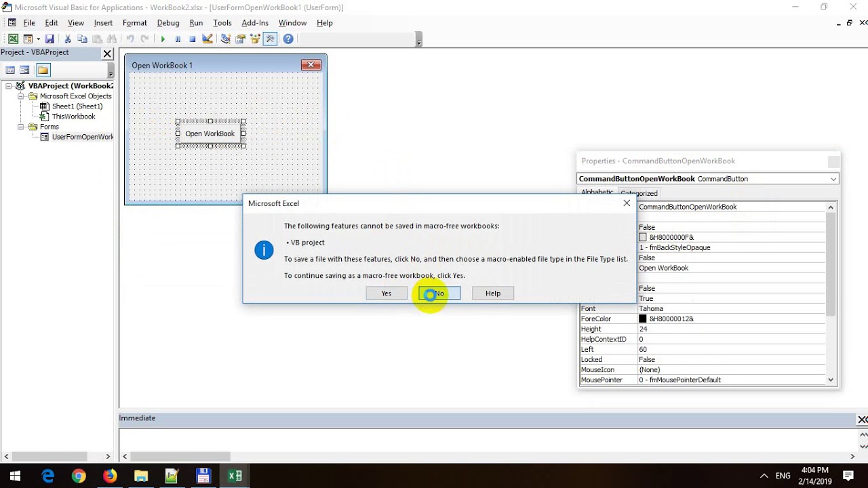Screen dimensions: 868x488
Task: Click View Object icon in Project pane
Action: [x=25, y=70]
